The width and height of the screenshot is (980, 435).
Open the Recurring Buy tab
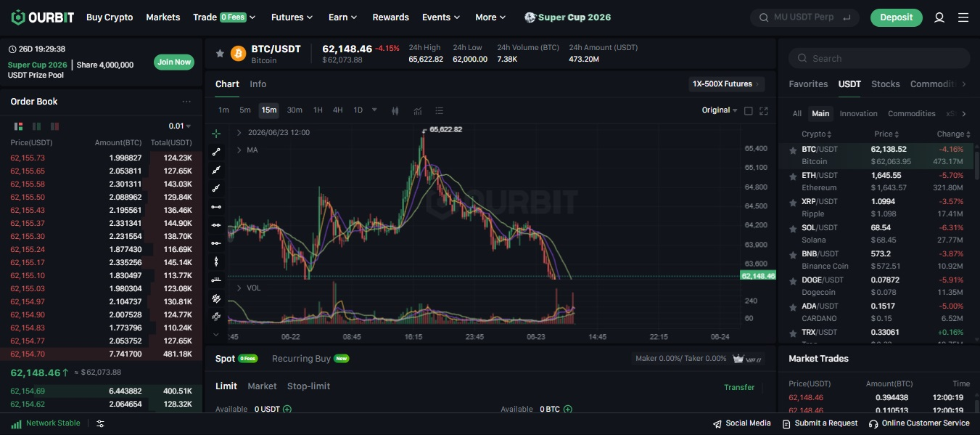point(310,359)
